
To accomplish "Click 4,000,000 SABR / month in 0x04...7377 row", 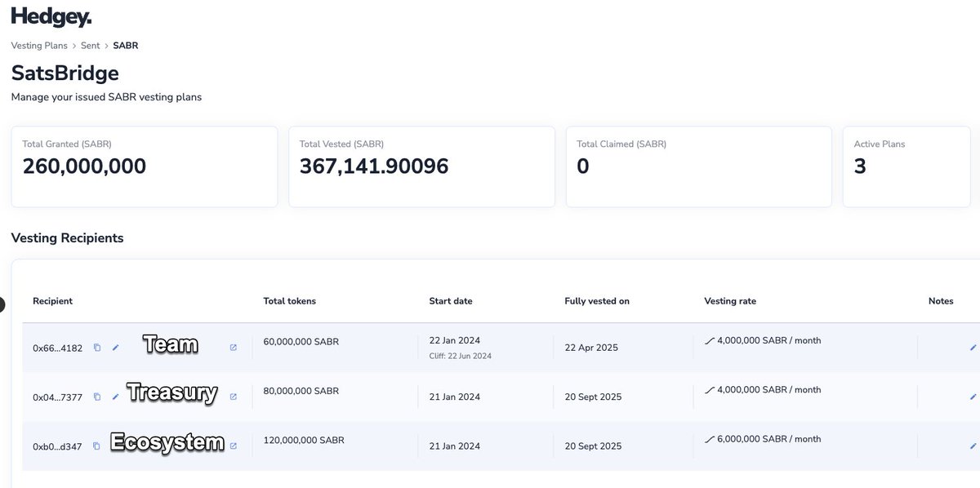I will (768, 390).
